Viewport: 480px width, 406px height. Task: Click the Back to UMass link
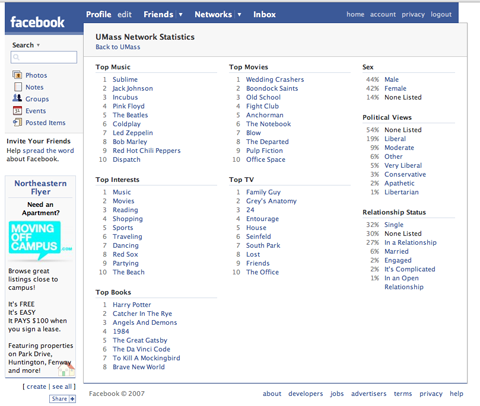tap(118, 47)
